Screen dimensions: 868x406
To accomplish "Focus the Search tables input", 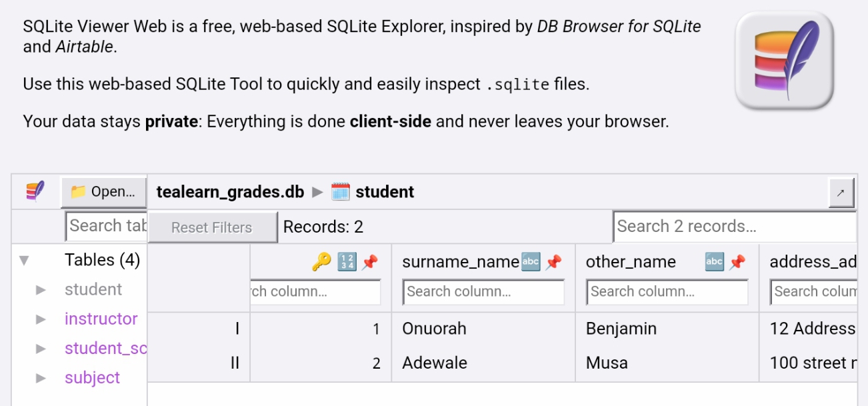I will [x=107, y=226].
